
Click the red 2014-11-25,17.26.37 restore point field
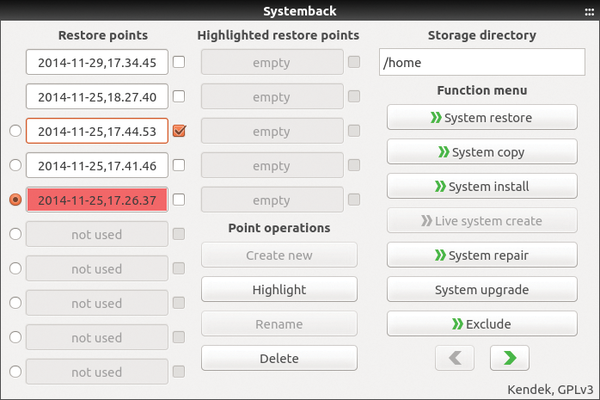pos(97,200)
